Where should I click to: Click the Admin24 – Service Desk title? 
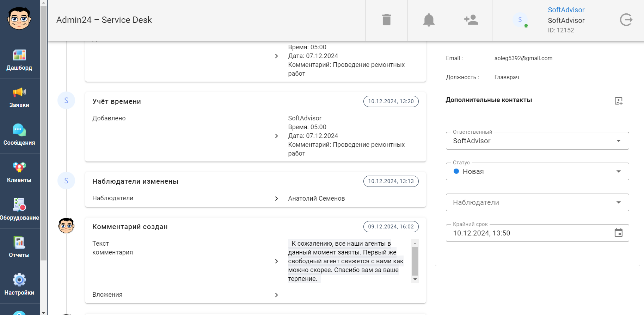tap(104, 20)
